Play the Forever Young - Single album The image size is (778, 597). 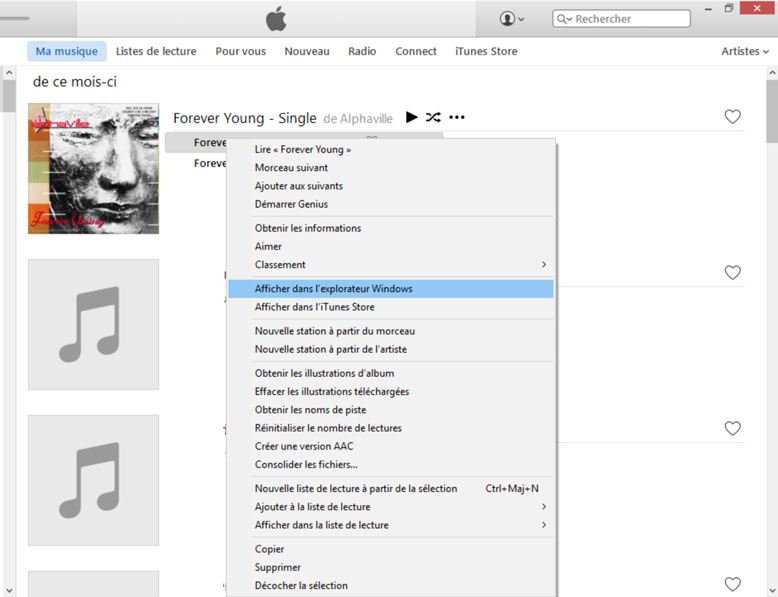click(x=411, y=117)
